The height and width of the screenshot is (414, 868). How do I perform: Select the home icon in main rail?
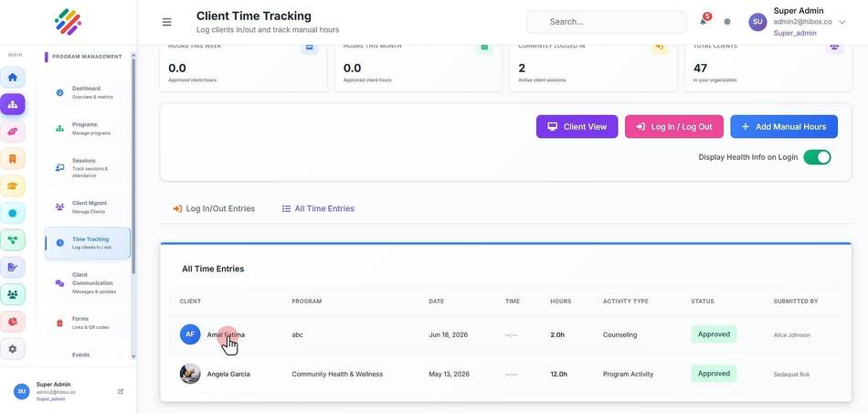click(x=12, y=77)
